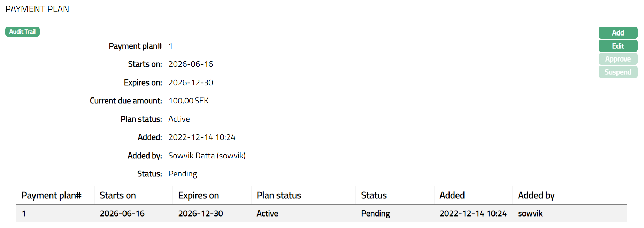Click the Pending cell in the table row
Image resolution: width=644 pixels, height=228 pixels.
[x=375, y=213]
